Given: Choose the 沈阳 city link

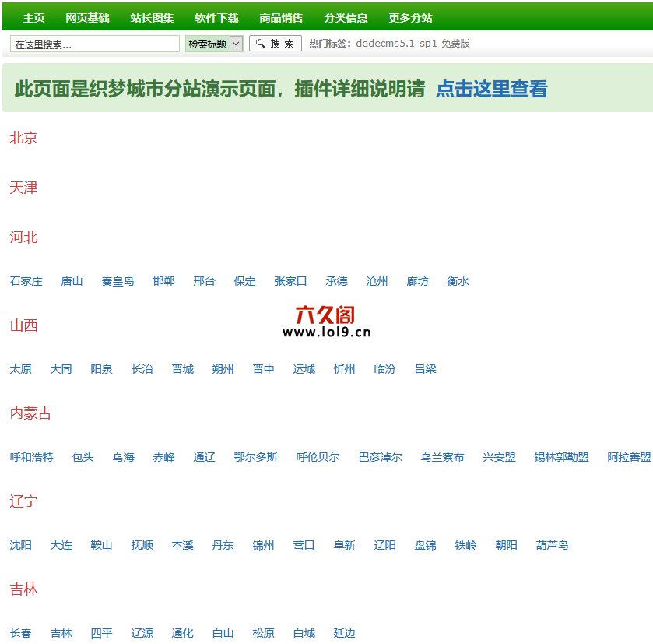Looking at the screenshot, I should point(21,545).
